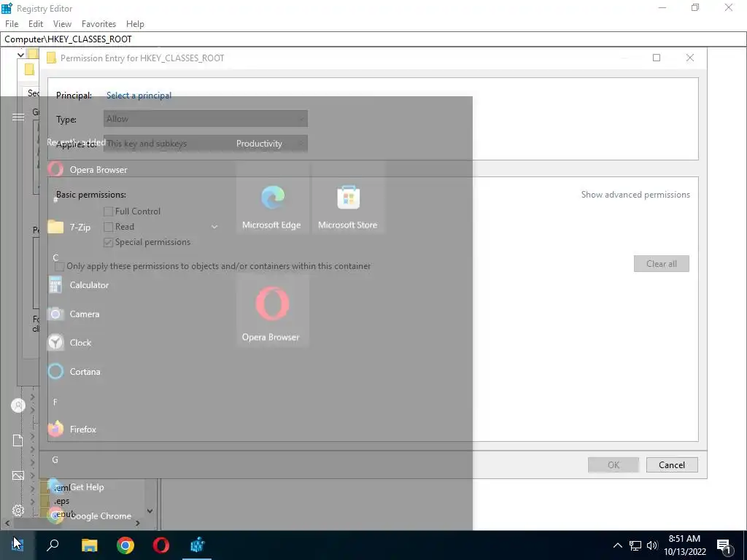This screenshot has width=747, height=560.
Task: Show hidden system tray icons
Action: [x=617, y=545]
